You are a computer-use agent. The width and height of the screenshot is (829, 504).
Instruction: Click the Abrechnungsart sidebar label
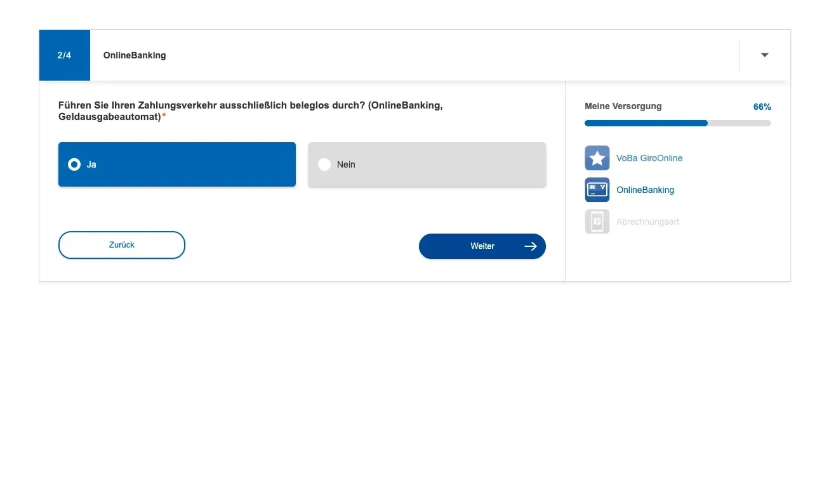click(x=647, y=222)
